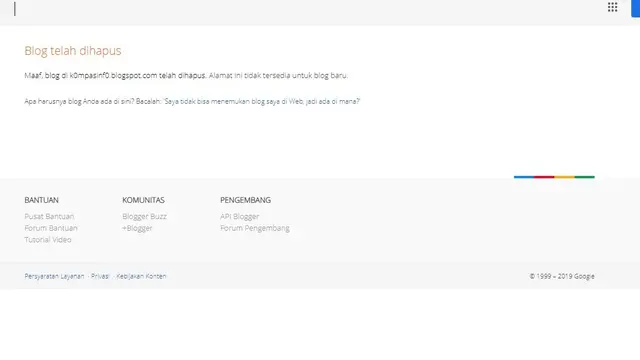Click the PENGEMBANG footer heading
The image size is (640, 360).
(245, 200)
